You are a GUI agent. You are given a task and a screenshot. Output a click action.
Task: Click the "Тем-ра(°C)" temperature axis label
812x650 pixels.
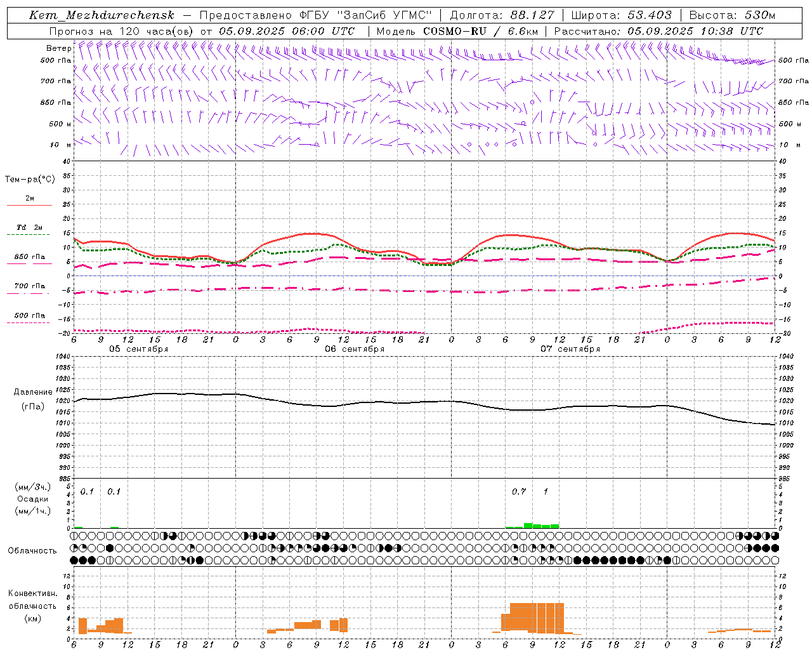30,180
